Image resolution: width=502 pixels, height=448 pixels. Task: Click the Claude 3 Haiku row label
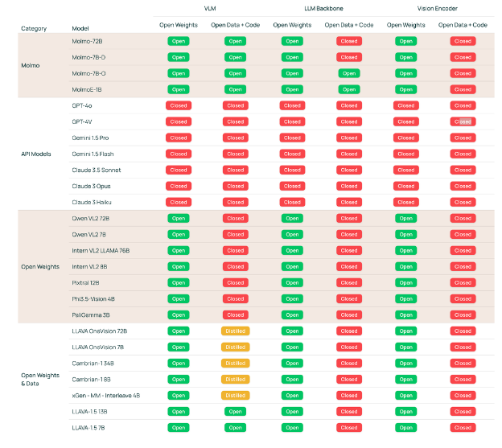coord(92,202)
